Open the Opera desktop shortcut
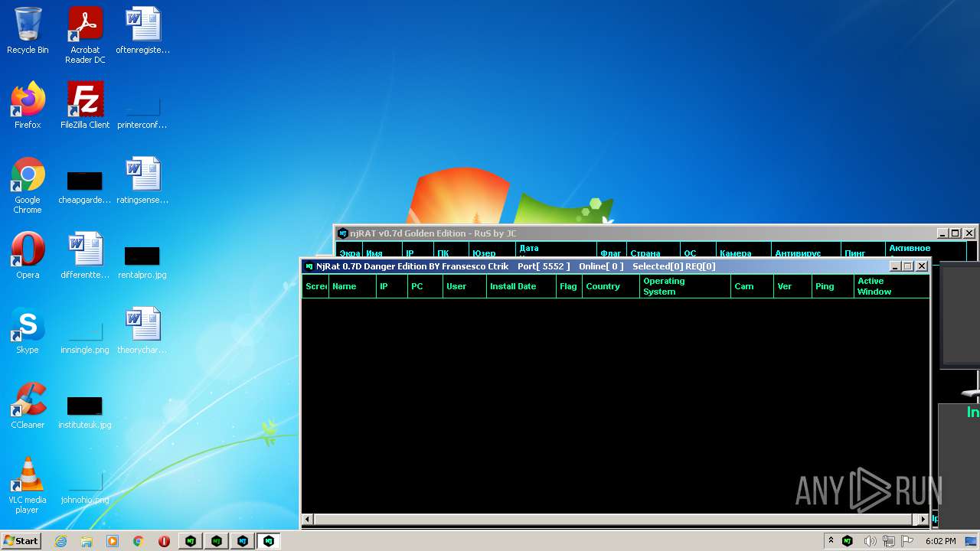The height and width of the screenshot is (551, 980). tap(28, 256)
